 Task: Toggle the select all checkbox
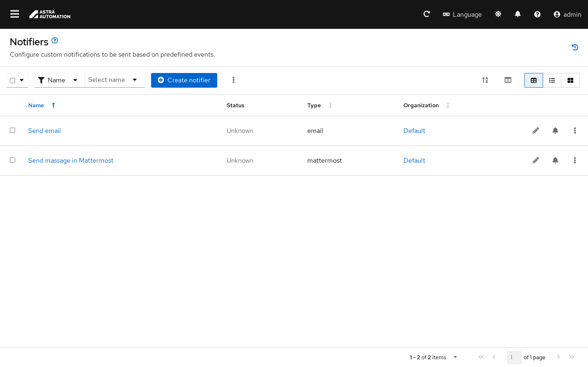point(12,80)
